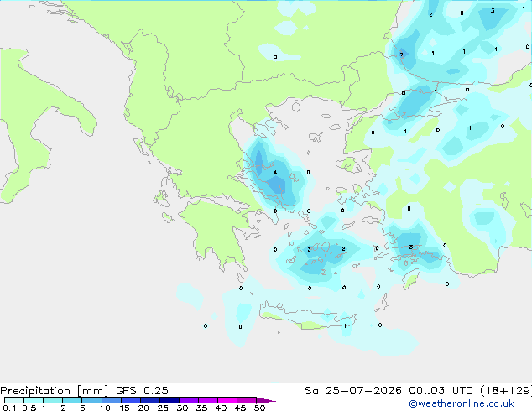The image size is (532, 411).
Task: Click the 15–20 mm legend color swatch
Action: [131, 400]
